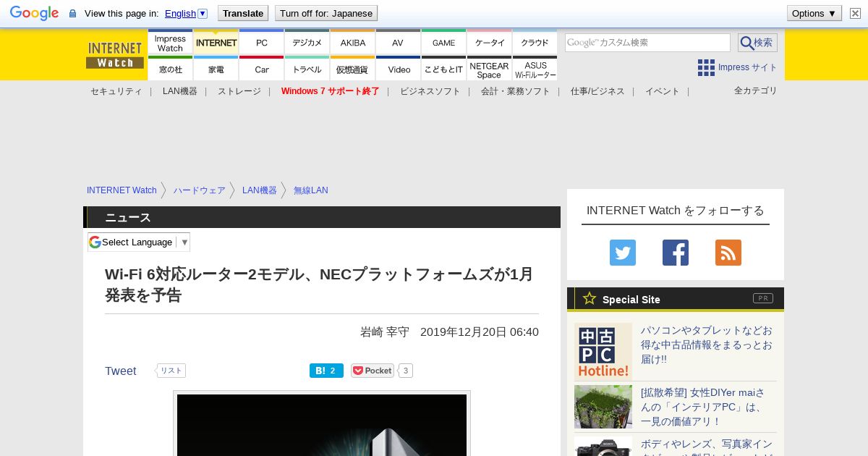The image size is (868, 456).
Task: Select the ASUS Wi-Fiルーター tab
Action: (535, 69)
